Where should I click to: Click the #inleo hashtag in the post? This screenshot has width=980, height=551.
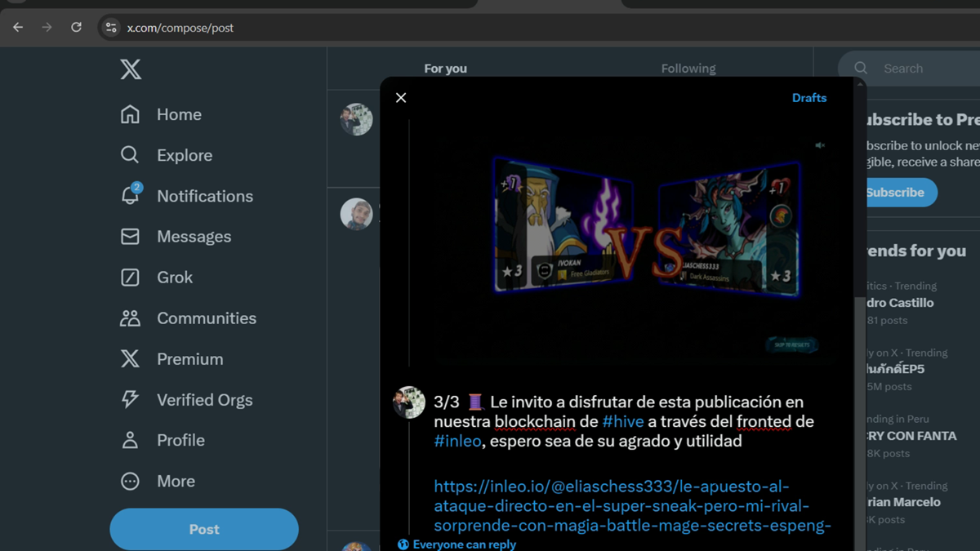pyautogui.click(x=458, y=442)
